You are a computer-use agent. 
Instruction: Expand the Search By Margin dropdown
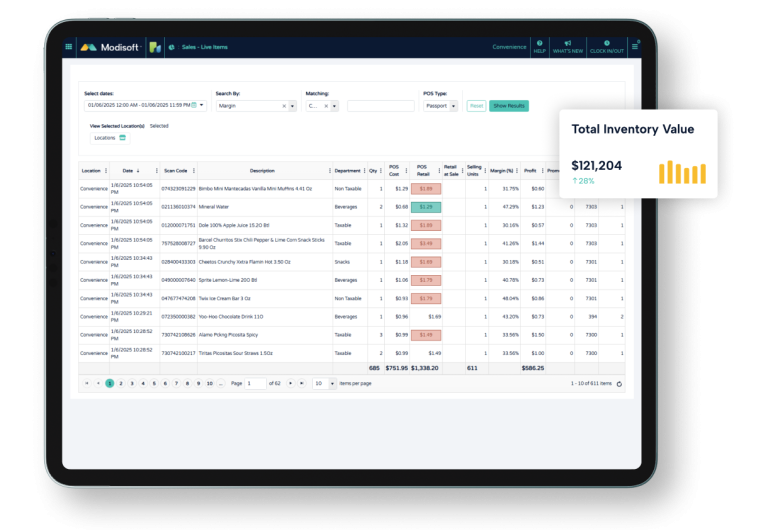(x=294, y=105)
